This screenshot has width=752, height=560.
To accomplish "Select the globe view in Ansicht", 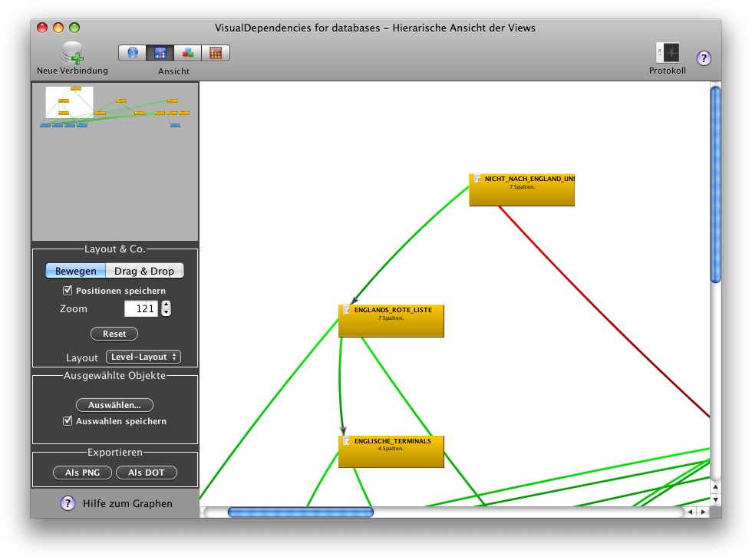I will tap(132, 53).
